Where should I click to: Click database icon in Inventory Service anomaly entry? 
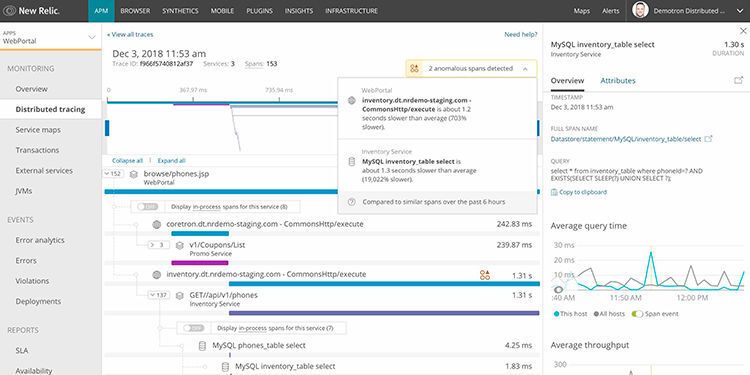(x=352, y=162)
